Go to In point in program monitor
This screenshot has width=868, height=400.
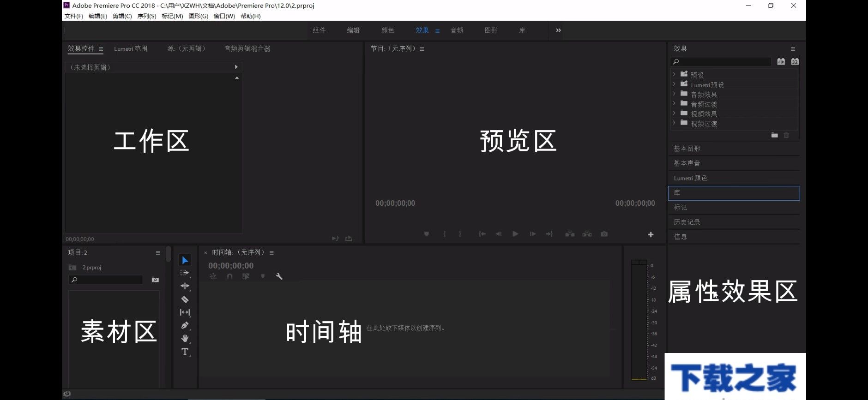tap(482, 234)
